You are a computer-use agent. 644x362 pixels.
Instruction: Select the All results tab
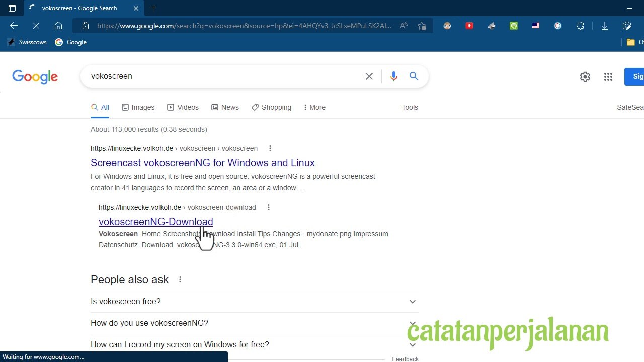(x=100, y=107)
